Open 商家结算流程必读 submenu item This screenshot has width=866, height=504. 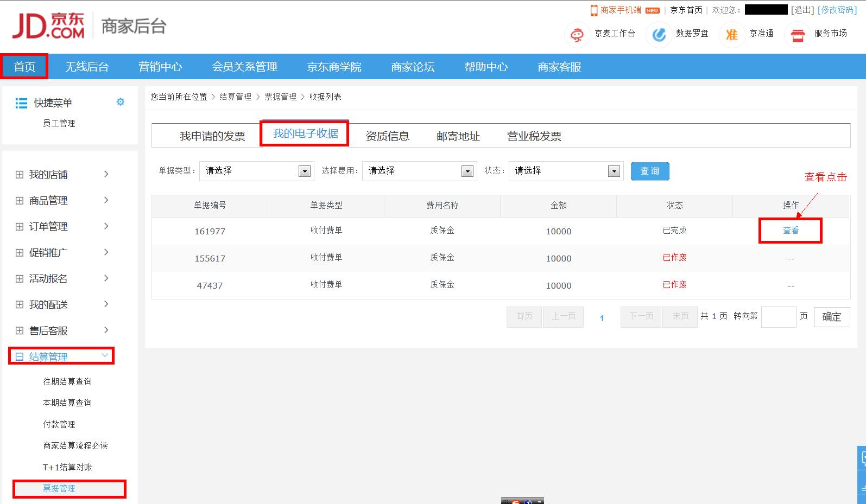pos(75,445)
